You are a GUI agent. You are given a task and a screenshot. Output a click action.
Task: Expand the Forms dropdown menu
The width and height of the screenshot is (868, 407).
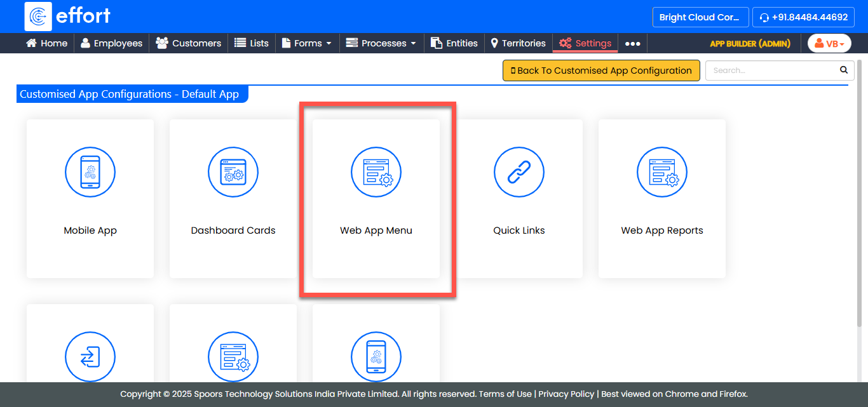(307, 43)
